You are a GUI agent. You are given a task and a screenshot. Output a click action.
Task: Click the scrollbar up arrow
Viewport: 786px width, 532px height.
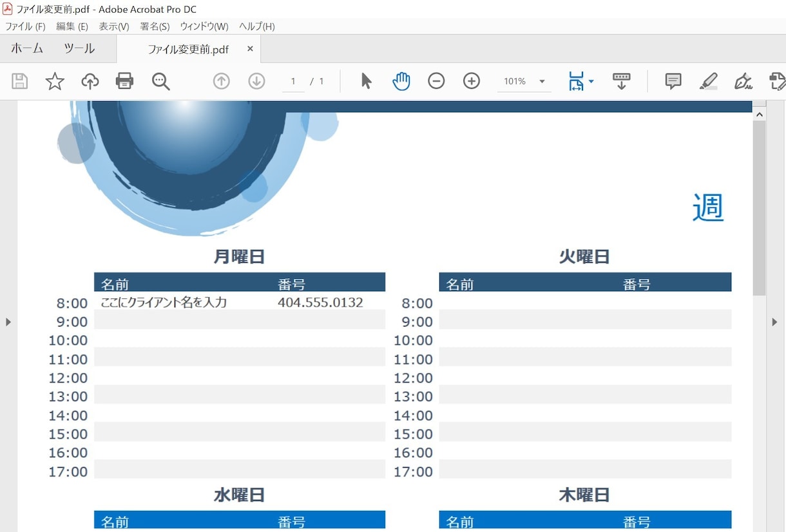point(759,114)
